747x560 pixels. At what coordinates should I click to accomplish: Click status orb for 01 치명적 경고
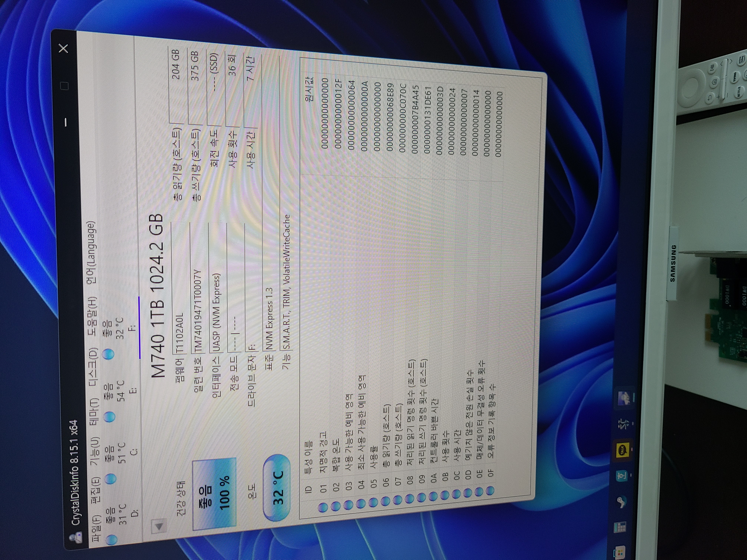[323, 507]
